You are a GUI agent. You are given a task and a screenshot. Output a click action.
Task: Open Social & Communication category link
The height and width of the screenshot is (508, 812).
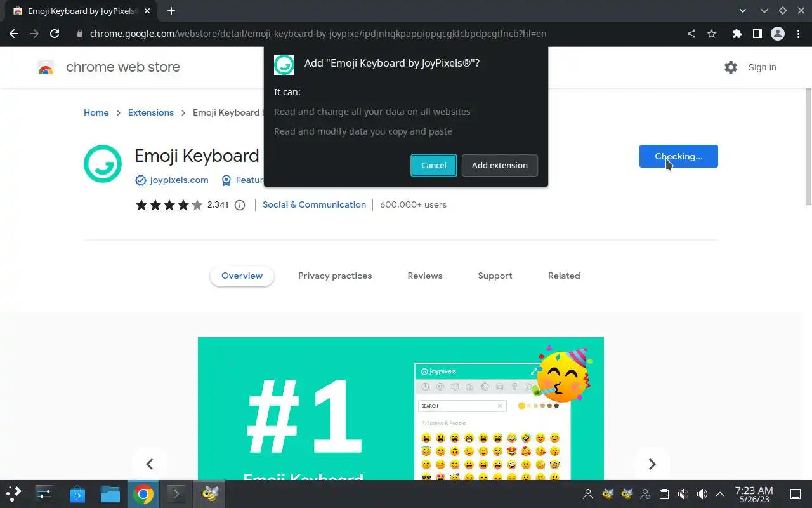314,204
